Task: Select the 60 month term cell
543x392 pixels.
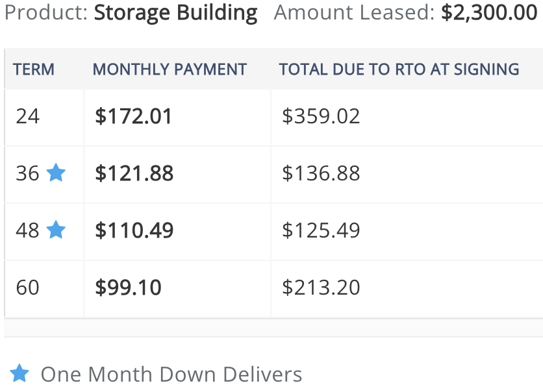Action: [x=44, y=289]
